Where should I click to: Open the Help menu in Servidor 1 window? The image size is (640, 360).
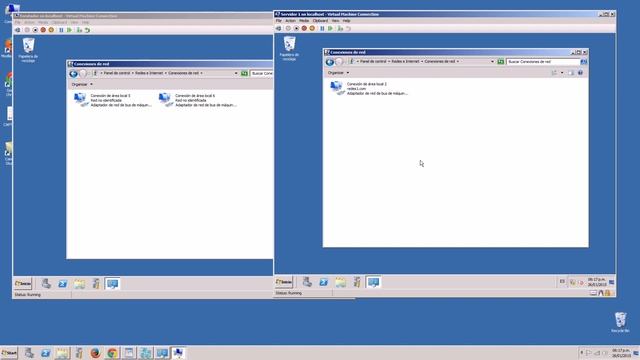coord(346,20)
